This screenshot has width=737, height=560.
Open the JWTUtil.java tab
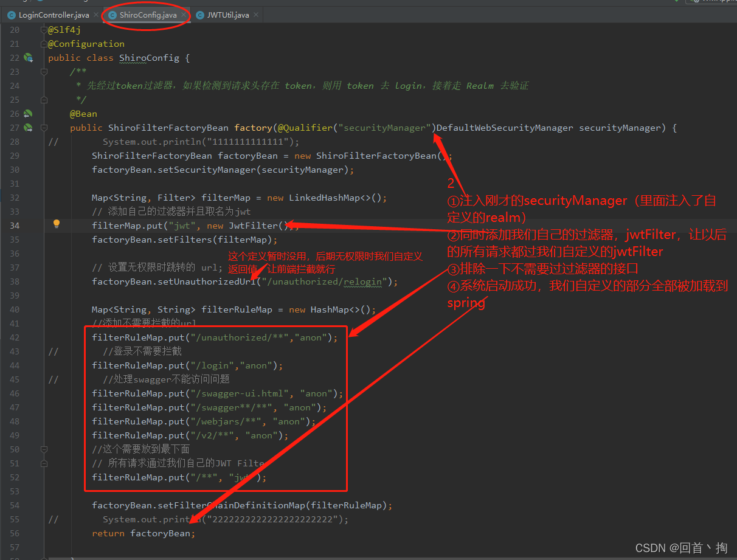[228, 15]
